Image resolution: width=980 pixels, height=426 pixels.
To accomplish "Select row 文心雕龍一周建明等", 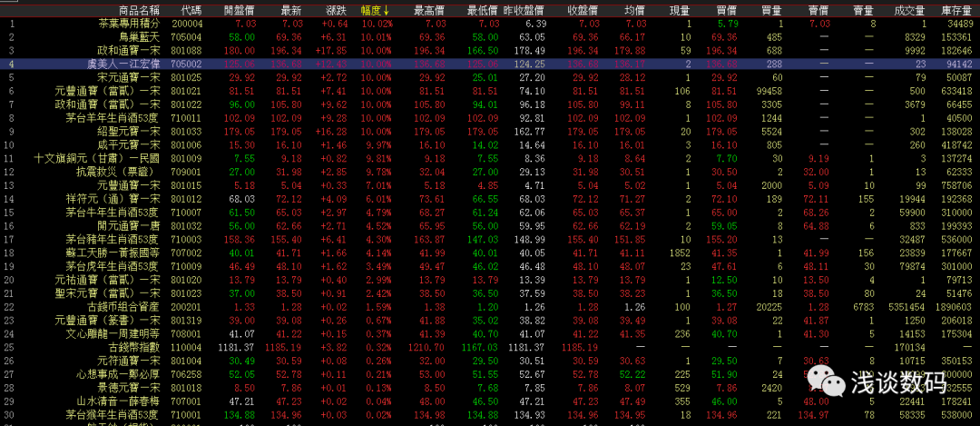I will pyautogui.click(x=490, y=332).
